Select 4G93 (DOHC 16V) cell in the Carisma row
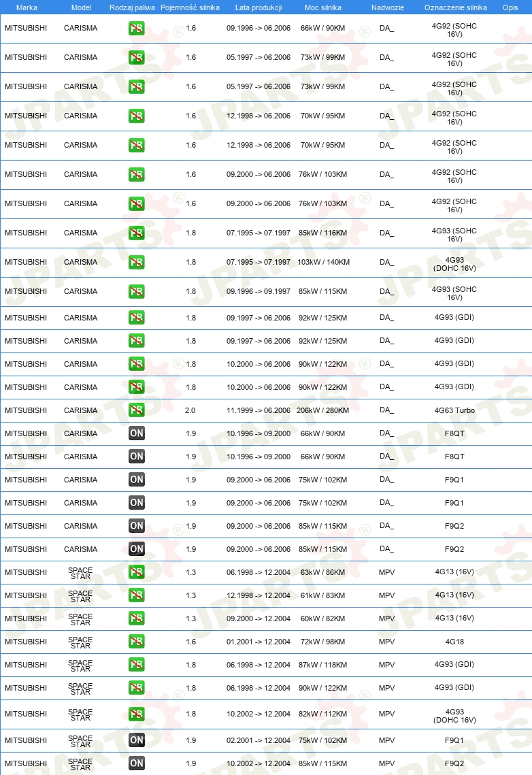532x775 pixels. pyautogui.click(x=454, y=264)
